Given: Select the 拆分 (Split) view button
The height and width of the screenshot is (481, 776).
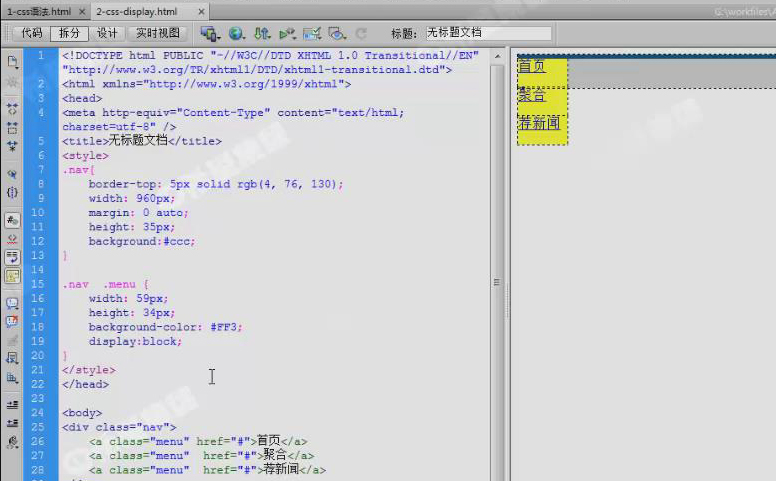Looking at the screenshot, I should (x=67, y=33).
